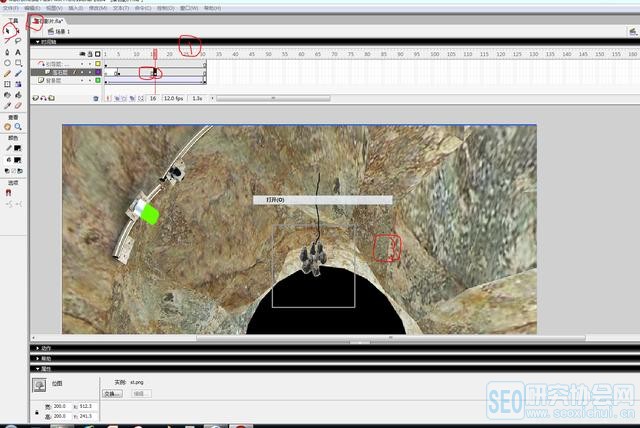Click the straighten option icon in toolbox
Screen dimensions: 640x428
click(x=19, y=204)
